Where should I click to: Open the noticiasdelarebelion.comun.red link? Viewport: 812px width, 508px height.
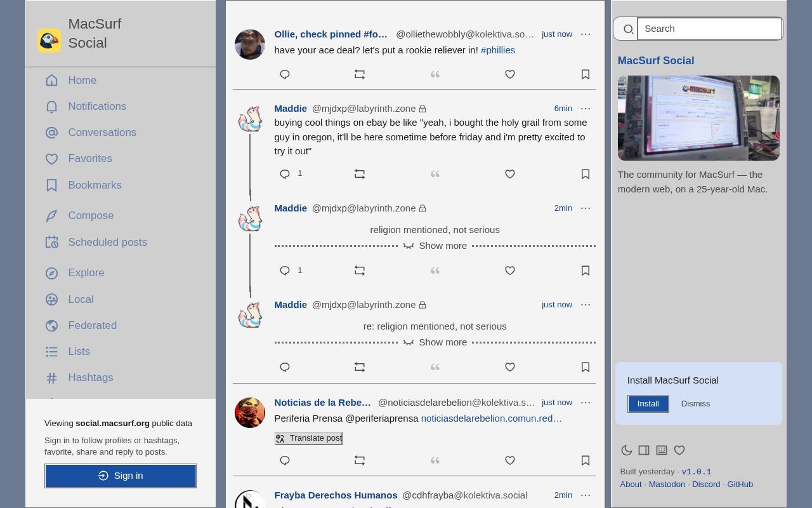point(492,418)
